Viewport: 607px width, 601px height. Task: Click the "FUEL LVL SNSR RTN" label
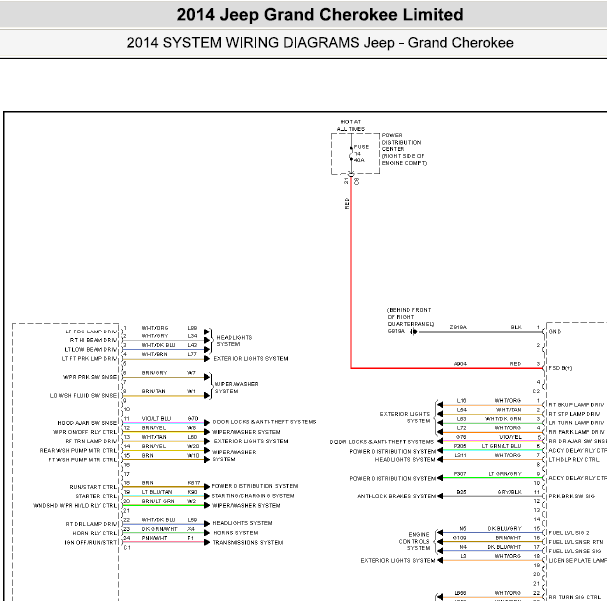(x=576, y=542)
